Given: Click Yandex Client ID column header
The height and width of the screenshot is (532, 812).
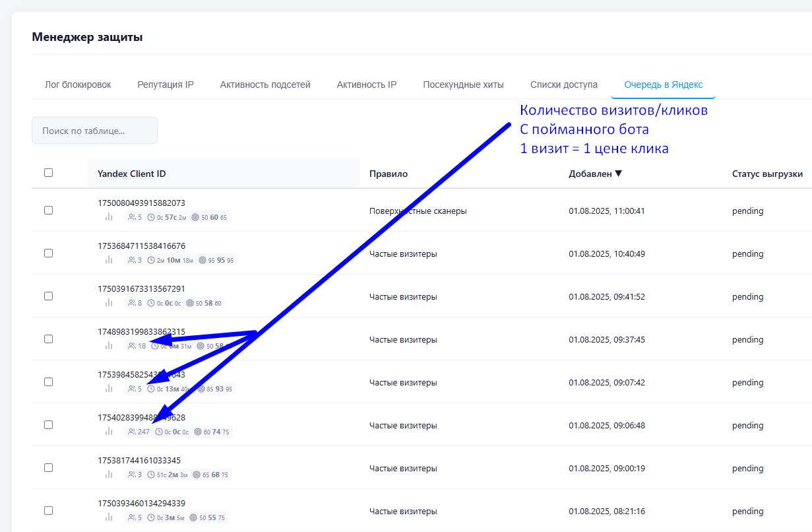Looking at the screenshot, I should click(x=132, y=174).
